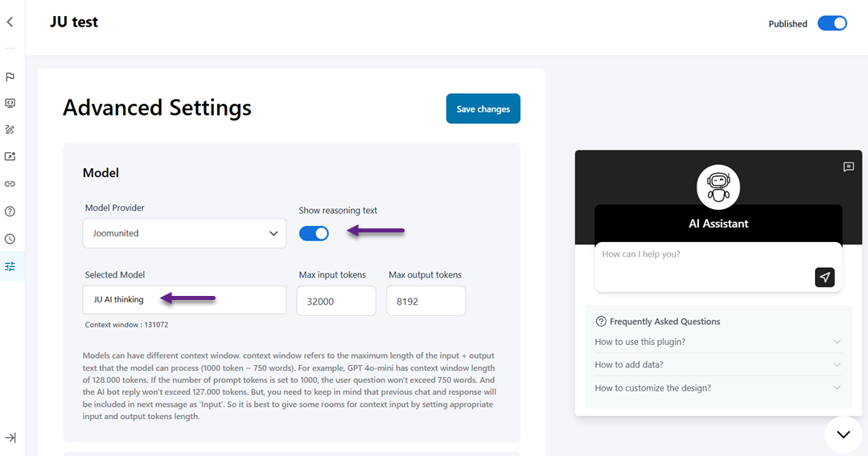Viewport: 868px width, 456px height.
Task: Open the flag icon section in the sidebar
Action: pos(10,77)
